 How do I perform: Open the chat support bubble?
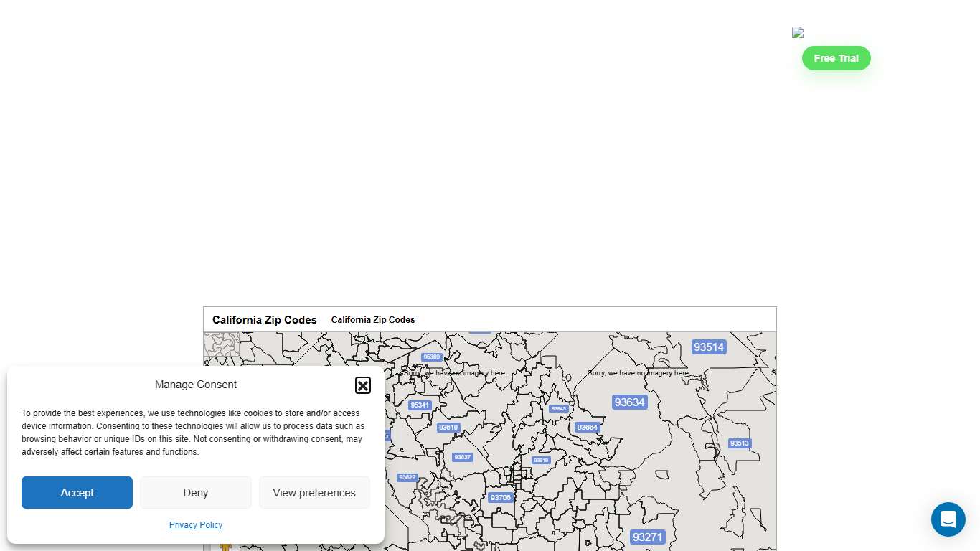(948, 519)
